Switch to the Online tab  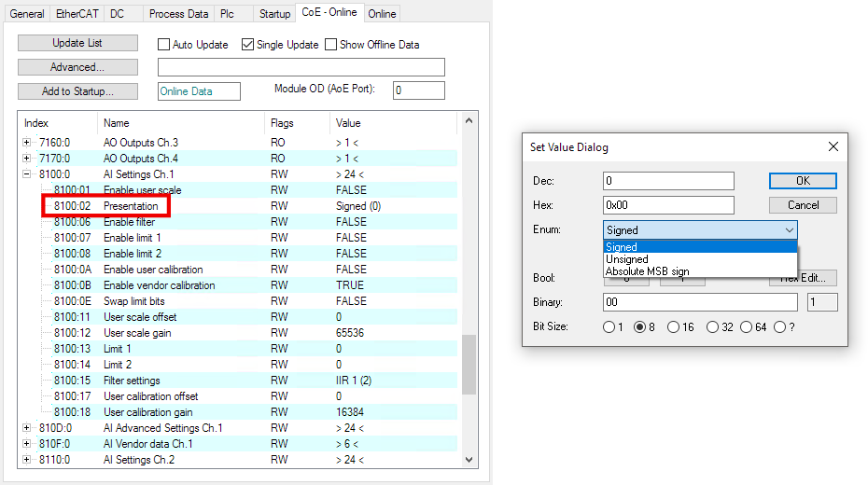coord(382,13)
